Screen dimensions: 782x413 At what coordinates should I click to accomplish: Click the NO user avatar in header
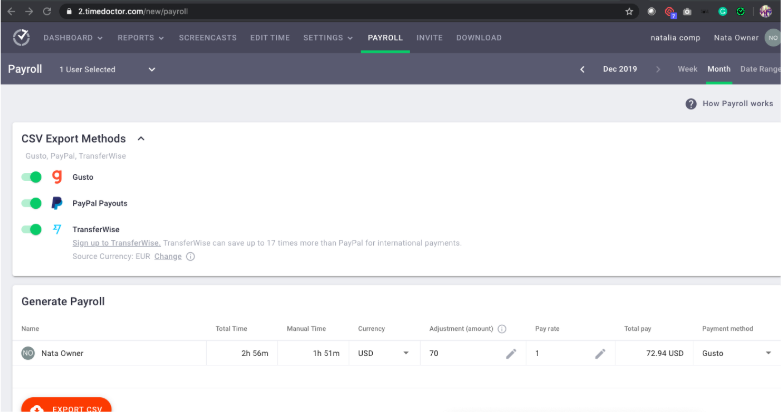click(x=773, y=38)
